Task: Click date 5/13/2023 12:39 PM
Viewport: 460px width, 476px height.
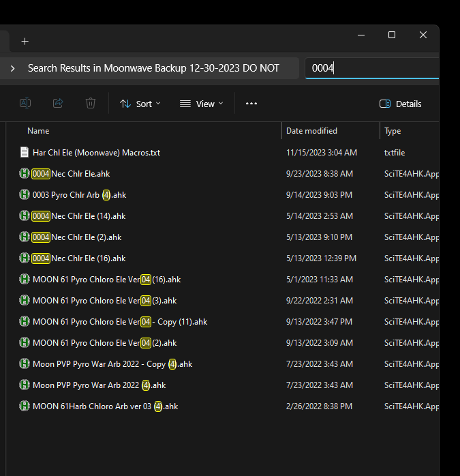Action: click(x=321, y=258)
